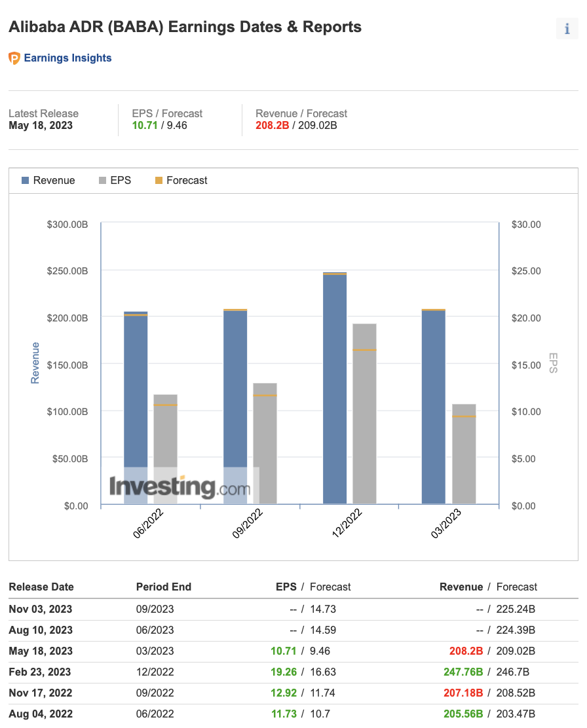Click the Release Date column header
This screenshot has height=728, width=587.
click(41, 587)
